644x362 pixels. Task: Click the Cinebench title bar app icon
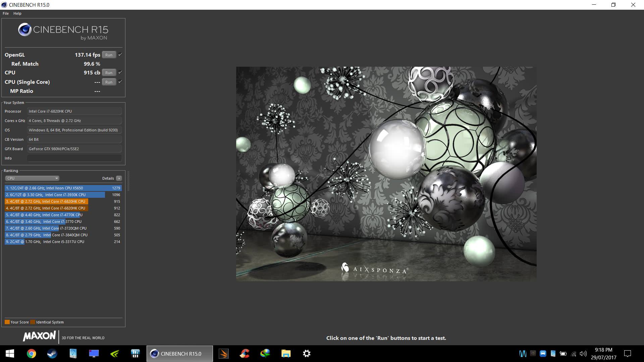click(4, 5)
